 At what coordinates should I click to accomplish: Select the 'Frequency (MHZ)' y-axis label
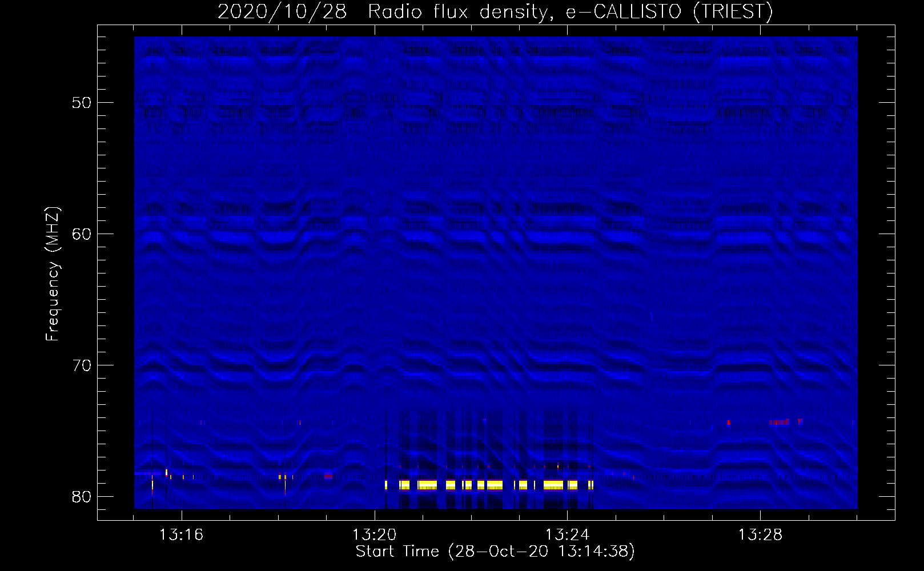click(x=52, y=274)
